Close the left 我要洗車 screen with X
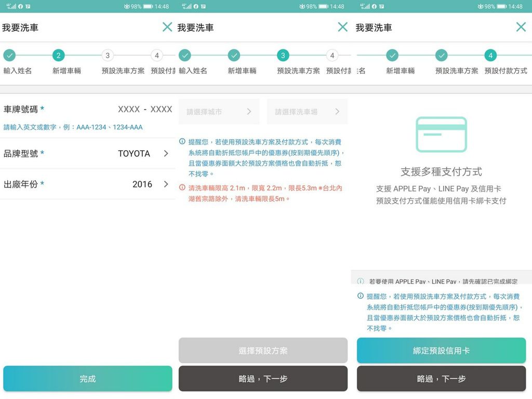The width and height of the screenshot is (532, 399). point(167,27)
